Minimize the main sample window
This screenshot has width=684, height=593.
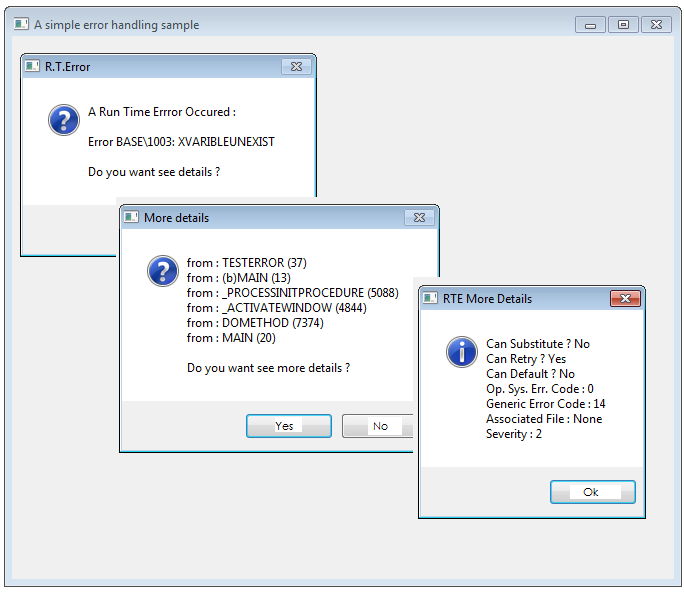point(590,25)
